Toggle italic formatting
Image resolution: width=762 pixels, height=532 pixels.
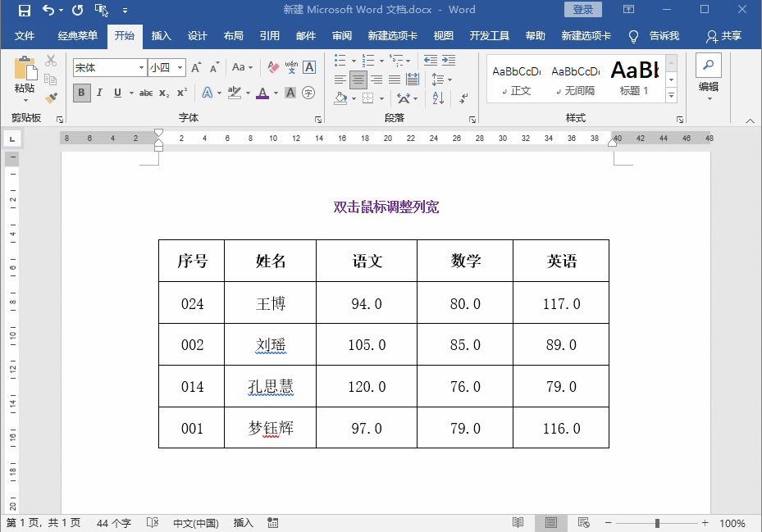99,93
